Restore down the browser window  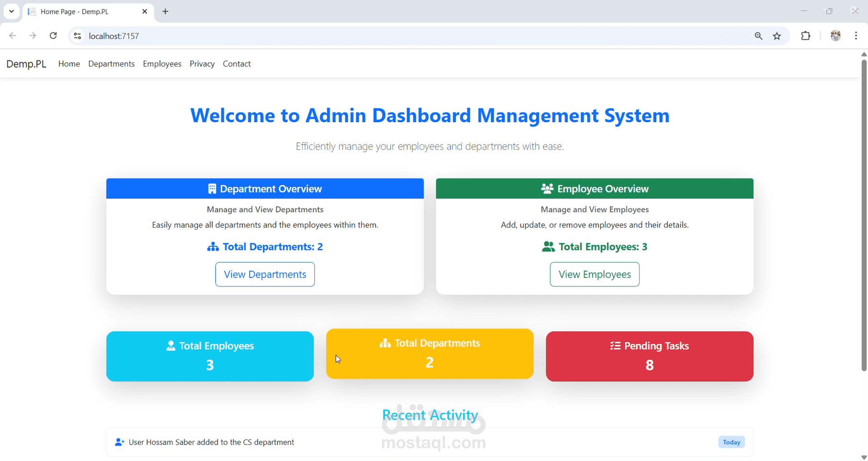click(x=829, y=11)
